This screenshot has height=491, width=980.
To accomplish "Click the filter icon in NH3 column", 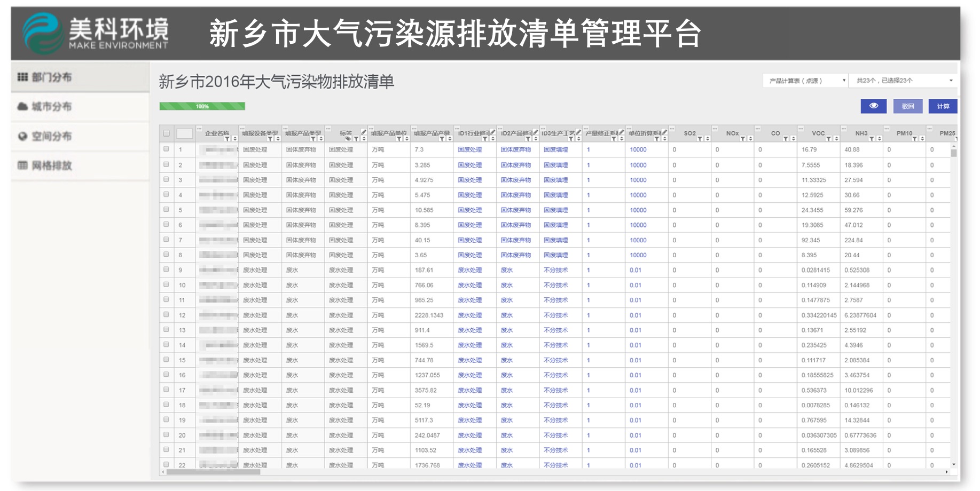I will click(x=872, y=139).
